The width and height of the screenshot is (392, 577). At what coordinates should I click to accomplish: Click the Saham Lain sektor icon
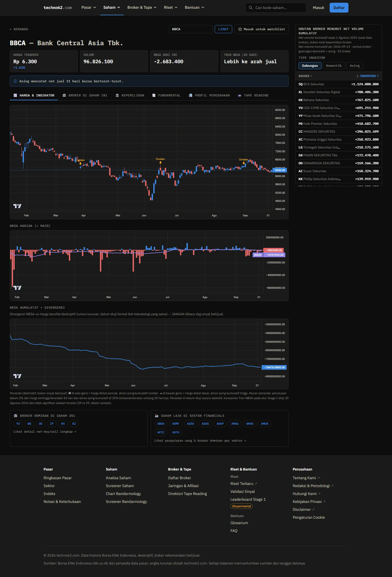click(x=157, y=416)
